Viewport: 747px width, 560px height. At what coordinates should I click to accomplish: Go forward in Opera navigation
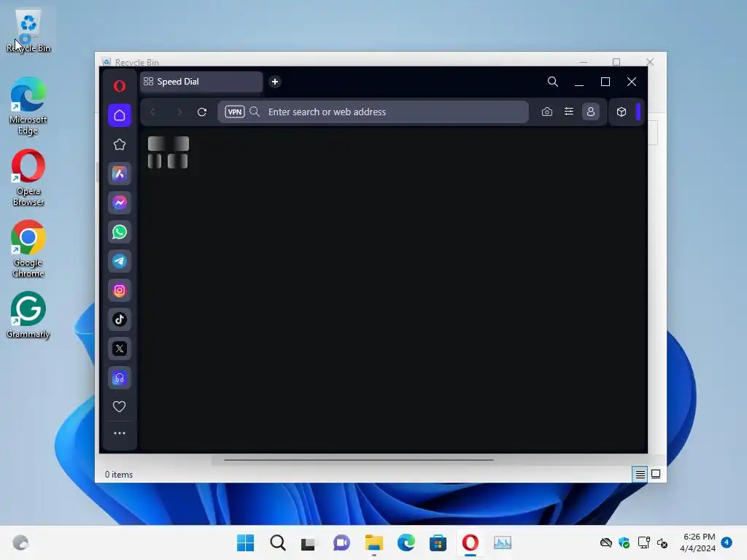179,112
